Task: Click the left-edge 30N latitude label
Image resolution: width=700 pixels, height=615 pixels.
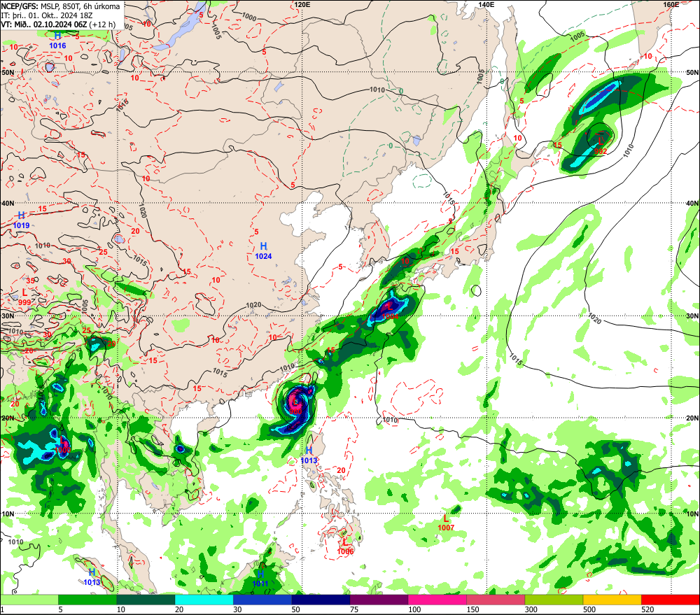Action: point(8,316)
